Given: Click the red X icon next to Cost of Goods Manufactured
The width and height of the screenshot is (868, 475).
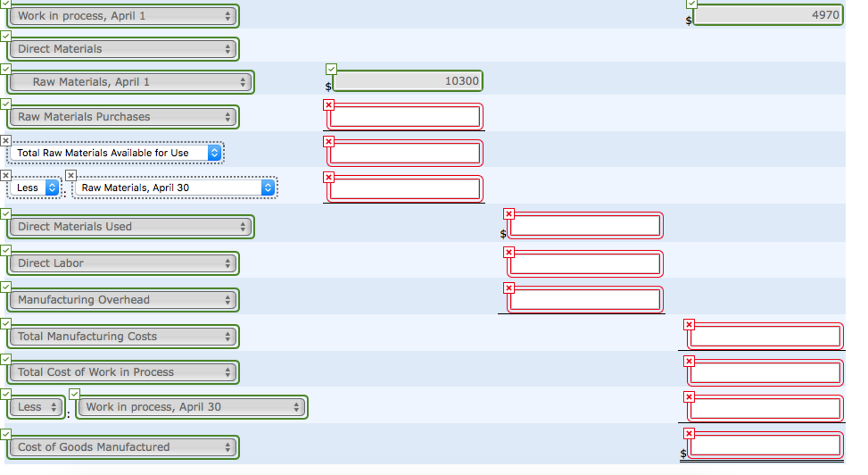Looking at the screenshot, I should click(x=689, y=433).
